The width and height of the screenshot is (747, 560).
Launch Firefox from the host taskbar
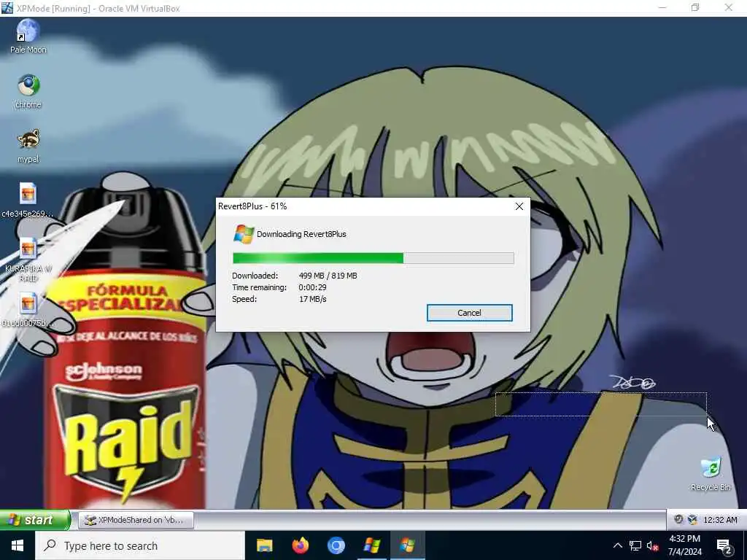[300, 545]
